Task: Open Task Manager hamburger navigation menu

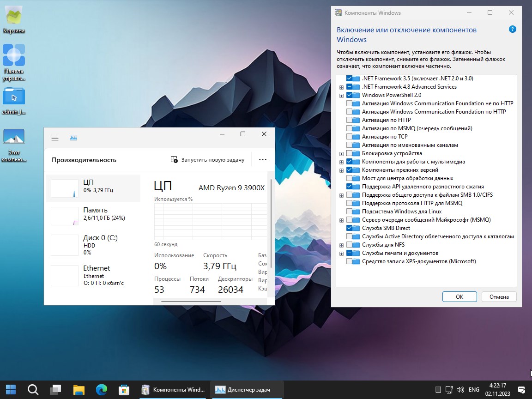Action: tap(55, 138)
